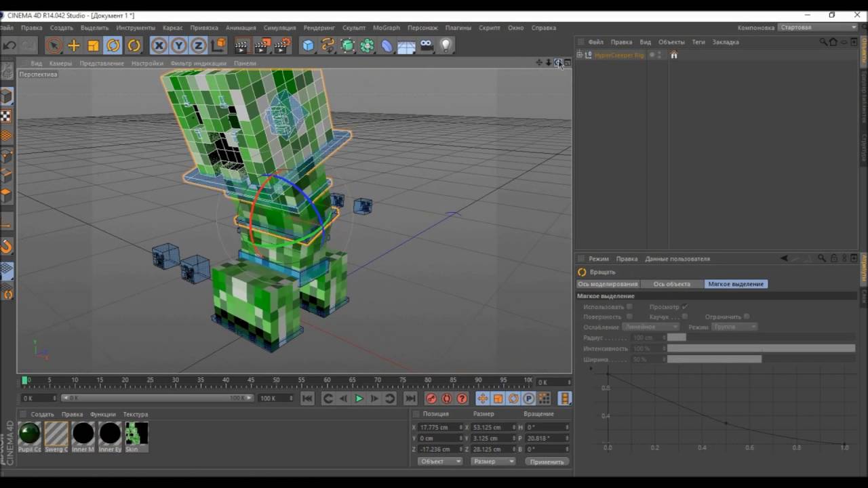The image size is (868, 488).
Task: Add a Camera object
Action: tap(426, 45)
